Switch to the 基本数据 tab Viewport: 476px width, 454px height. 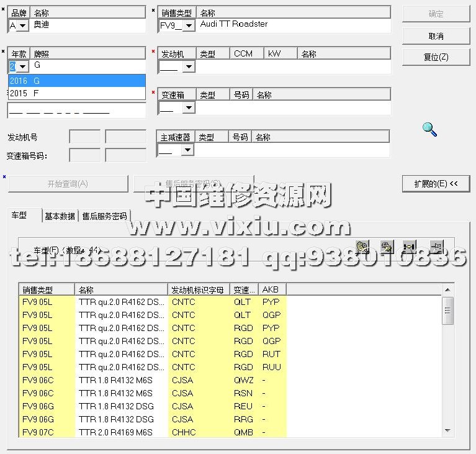point(60,216)
